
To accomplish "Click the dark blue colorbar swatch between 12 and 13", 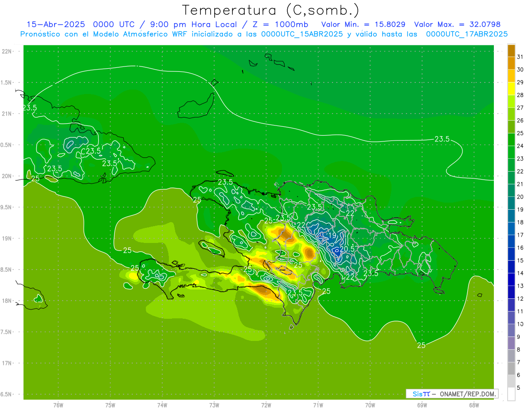I will (x=511, y=293).
